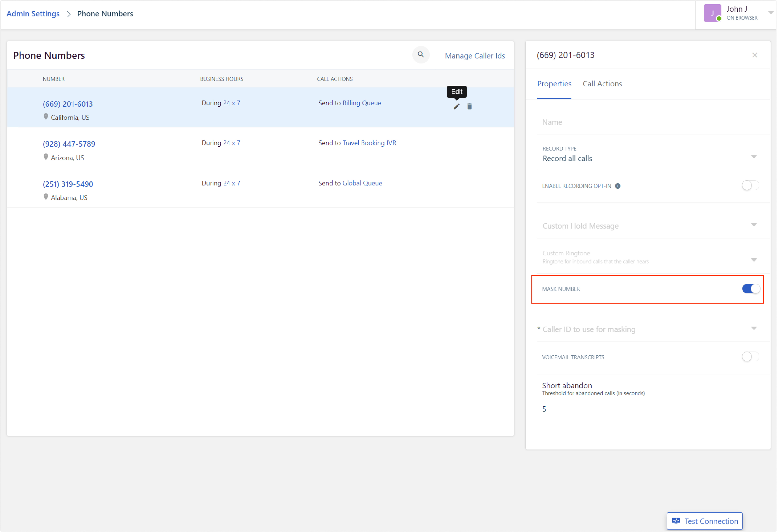
Task: Open Caller ID to use for masking dropdown
Action: coord(649,329)
